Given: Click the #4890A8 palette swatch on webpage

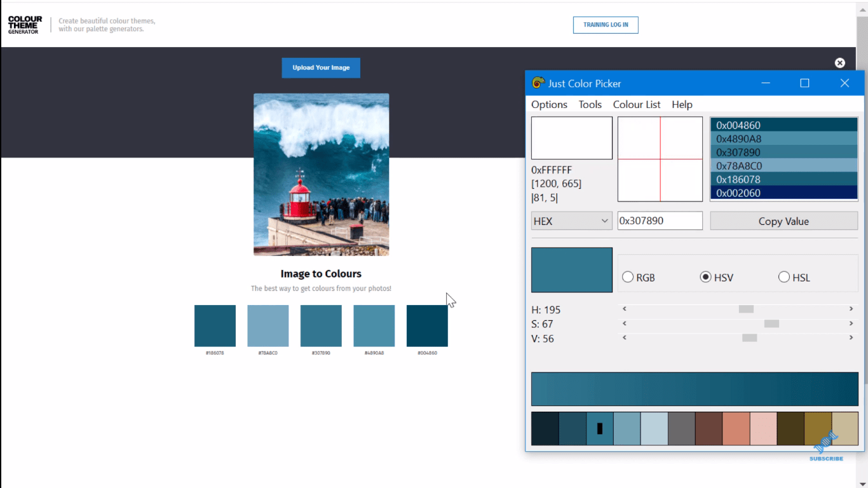Looking at the screenshot, I should point(374,326).
